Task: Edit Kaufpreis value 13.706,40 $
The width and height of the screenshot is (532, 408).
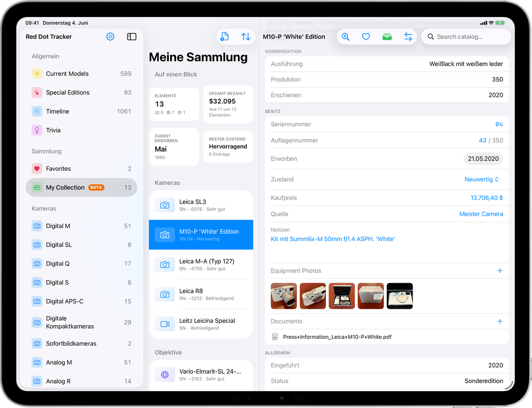Action: [487, 197]
